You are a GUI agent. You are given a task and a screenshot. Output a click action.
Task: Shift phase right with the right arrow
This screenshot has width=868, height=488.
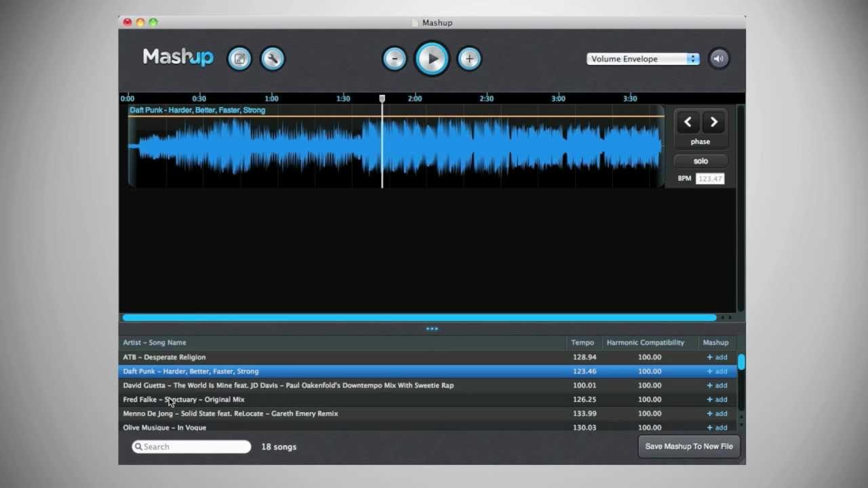click(713, 122)
